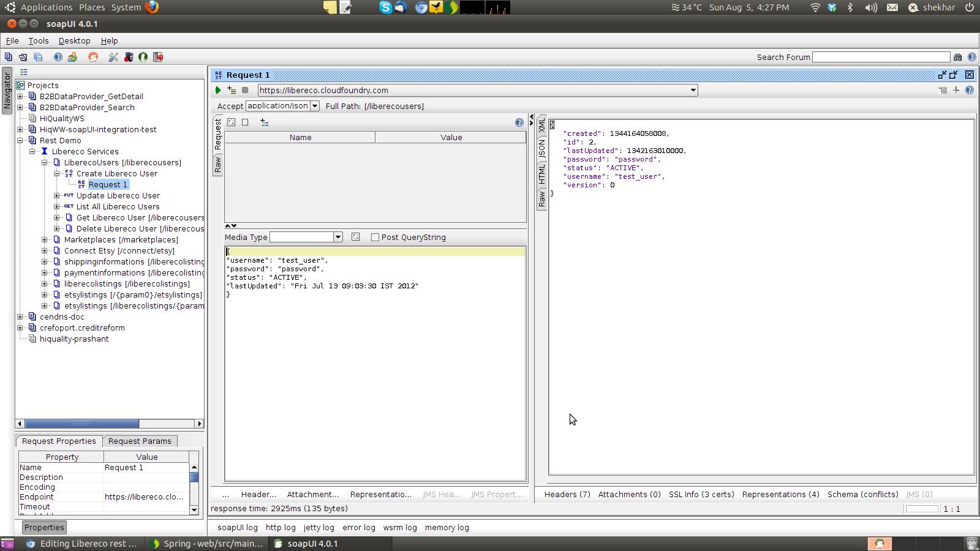The width and height of the screenshot is (980, 551).
Task: Submit request with the green play button
Action: (x=218, y=90)
